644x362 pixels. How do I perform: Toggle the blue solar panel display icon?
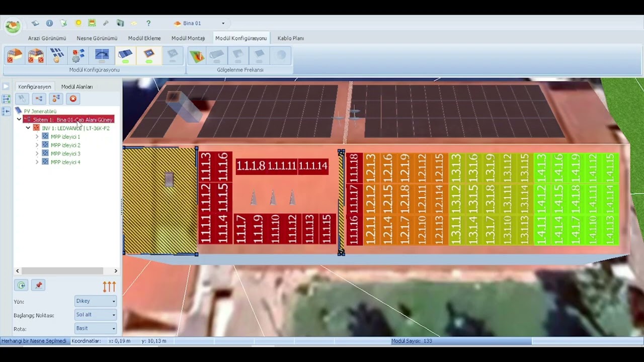pos(125,55)
